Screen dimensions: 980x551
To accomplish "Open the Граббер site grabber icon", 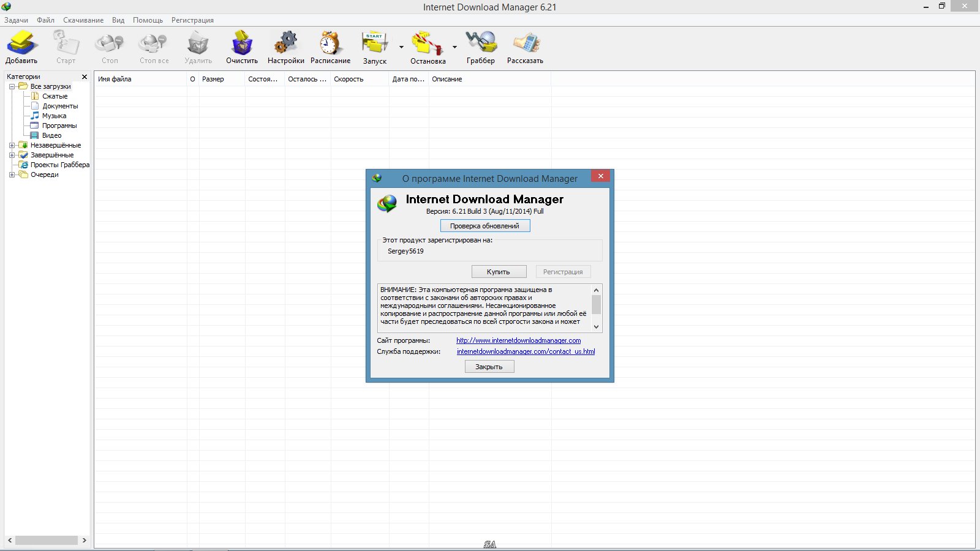I will click(481, 43).
